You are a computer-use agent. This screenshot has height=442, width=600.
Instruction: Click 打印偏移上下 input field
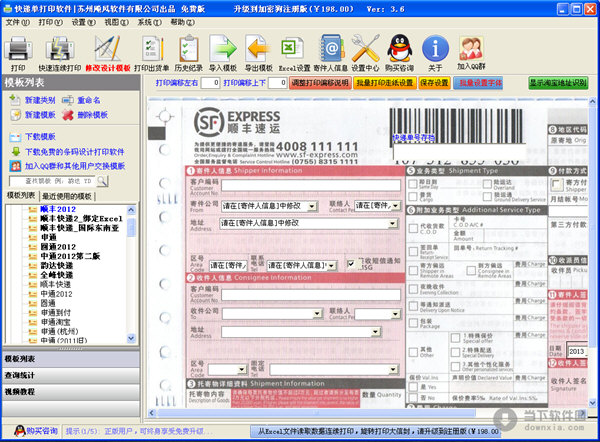[277, 83]
